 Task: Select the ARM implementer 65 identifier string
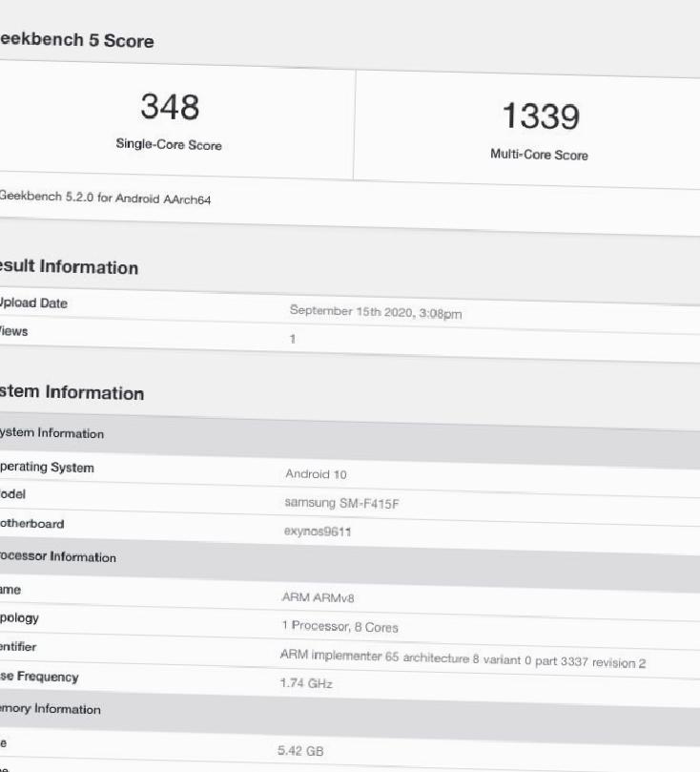(463, 658)
